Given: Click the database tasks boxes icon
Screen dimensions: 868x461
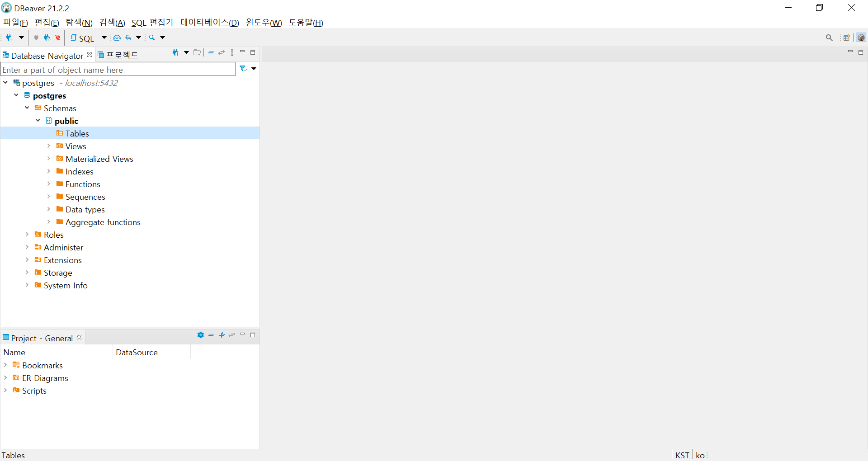Looking at the screenshot, I should [128, 38].
